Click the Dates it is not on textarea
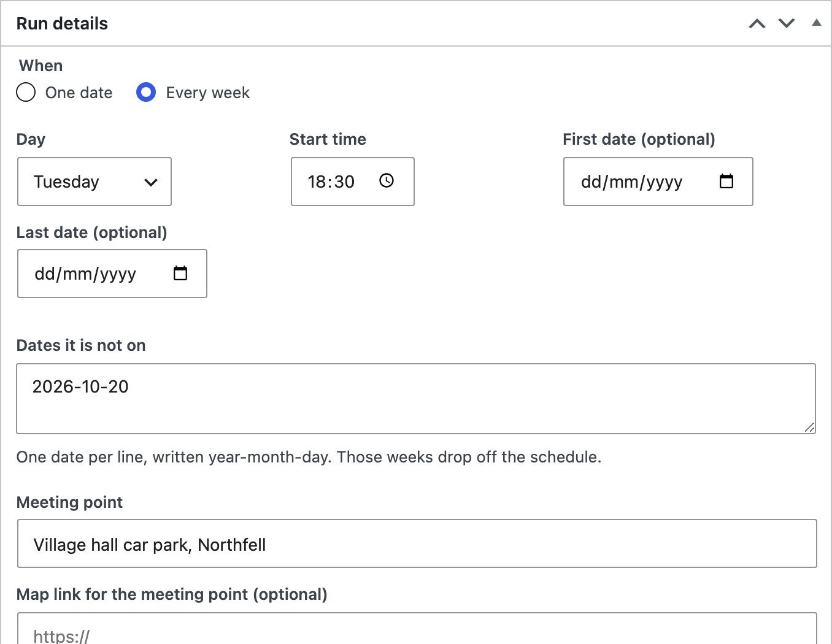 click(x=416, y=399)
